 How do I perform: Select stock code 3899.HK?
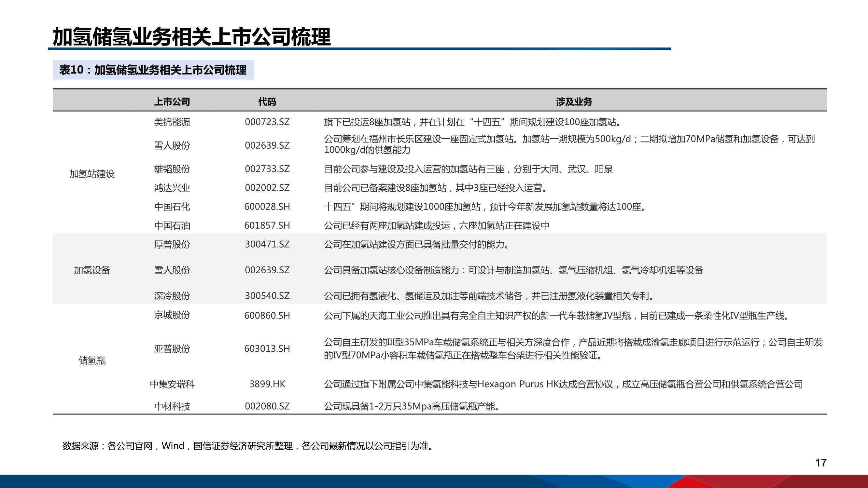point(267,384)
